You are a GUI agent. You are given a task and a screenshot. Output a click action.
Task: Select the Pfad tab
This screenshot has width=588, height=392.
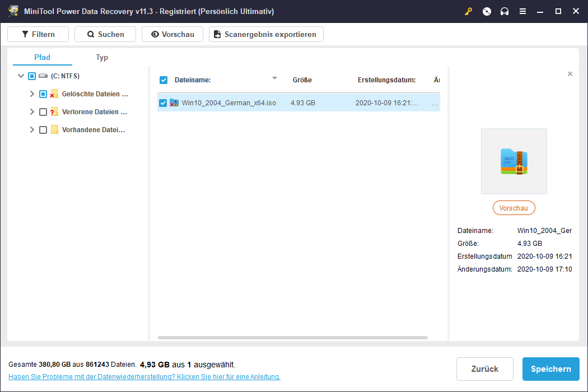(42, 57)
